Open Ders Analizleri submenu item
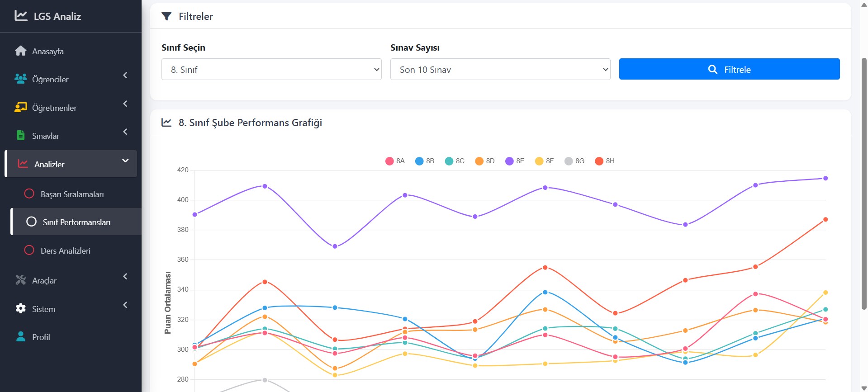 coord(65,251)
